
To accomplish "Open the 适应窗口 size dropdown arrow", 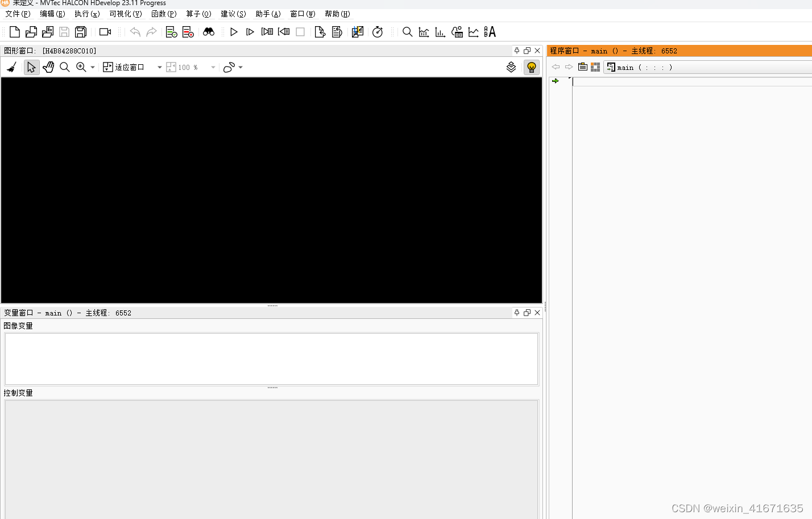I will (159, 67).
